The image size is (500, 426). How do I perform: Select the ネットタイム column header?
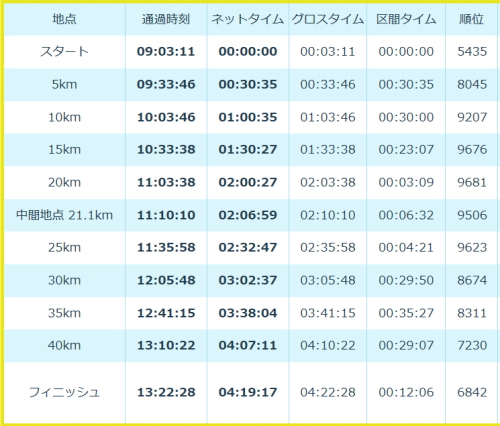(x=247, y=19)
